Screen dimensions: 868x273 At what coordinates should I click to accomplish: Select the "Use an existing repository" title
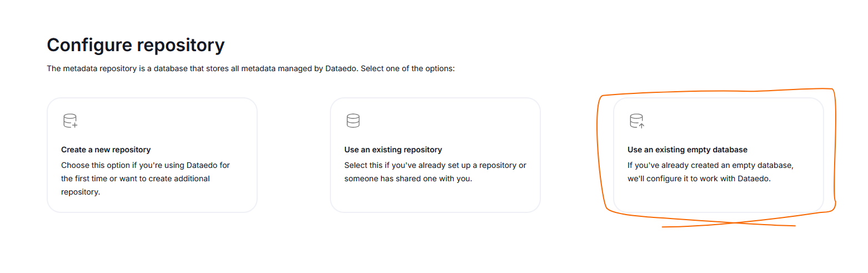tap(393, 150)
